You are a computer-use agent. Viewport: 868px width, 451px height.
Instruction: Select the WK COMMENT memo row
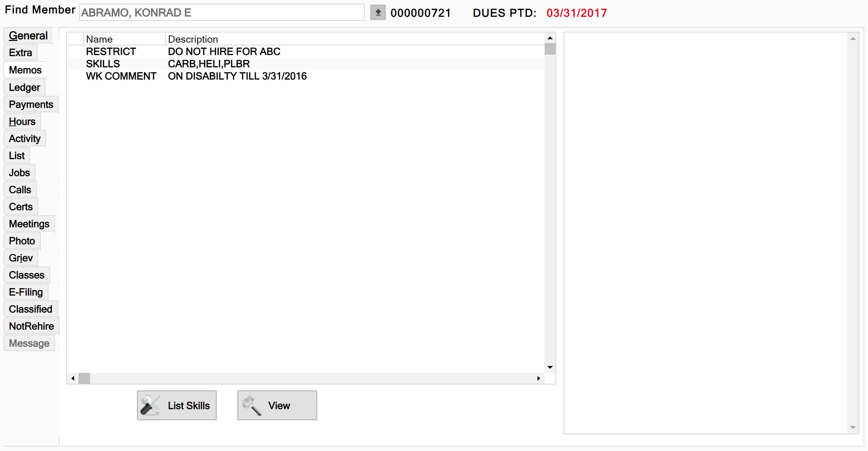(305, 76)
